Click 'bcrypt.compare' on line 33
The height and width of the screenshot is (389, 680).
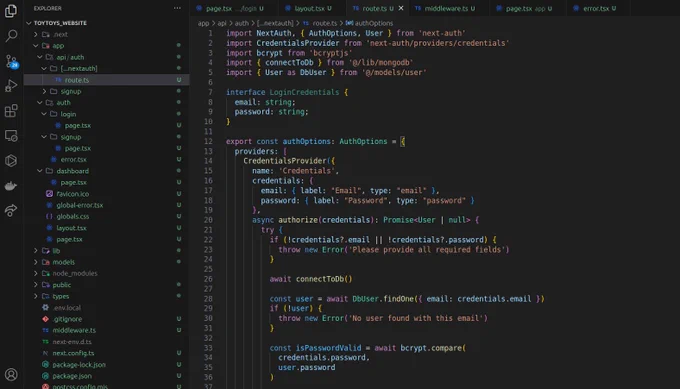click(431, 348)
